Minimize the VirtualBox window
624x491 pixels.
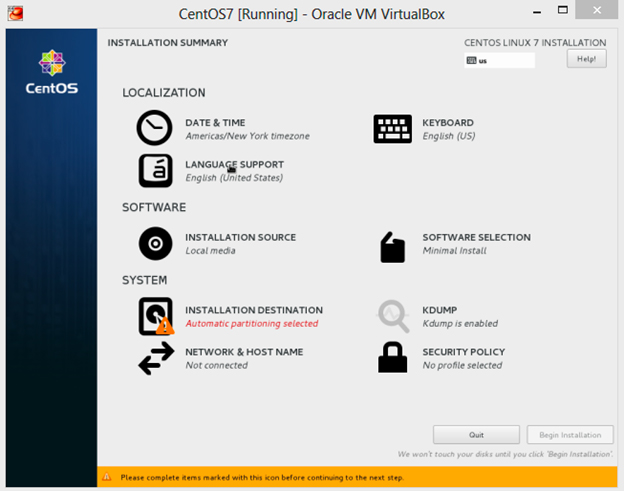tap(537, 12)
